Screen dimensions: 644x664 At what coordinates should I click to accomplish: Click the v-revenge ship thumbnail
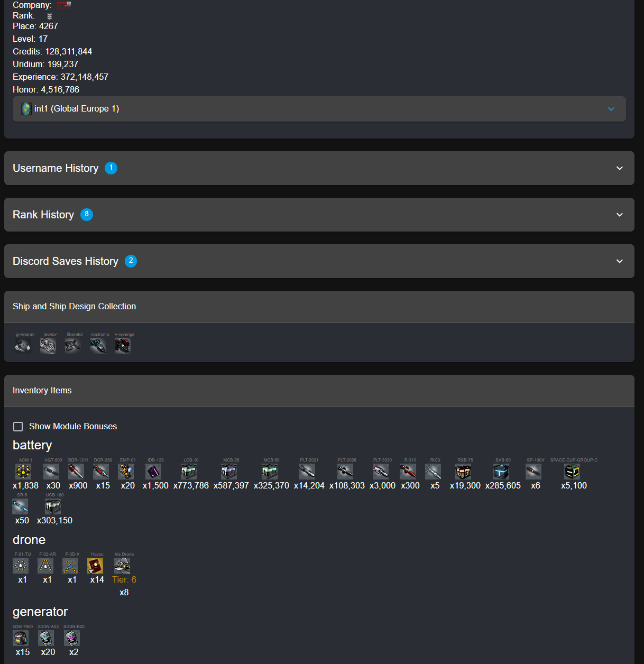(x=123, y=346)
